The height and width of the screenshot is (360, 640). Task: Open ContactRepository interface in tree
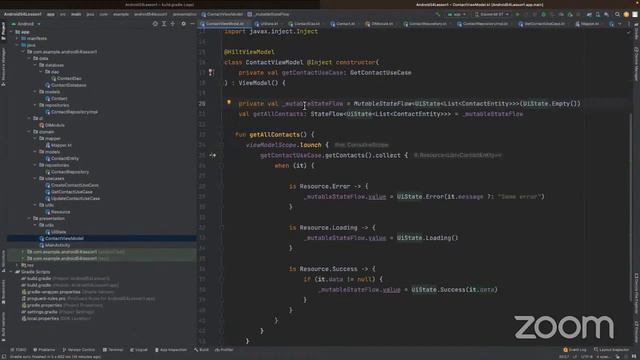coord(67,172)
